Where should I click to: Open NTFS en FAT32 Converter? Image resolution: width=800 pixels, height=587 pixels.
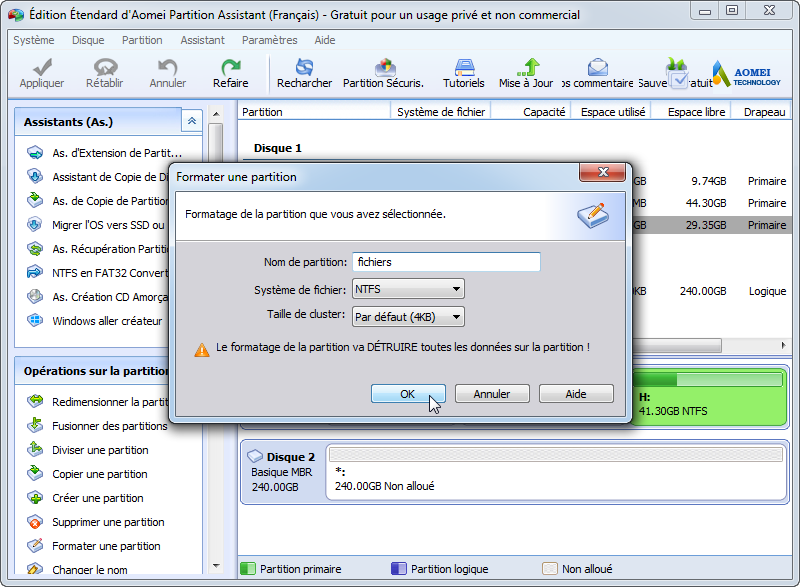pos(98,273)
